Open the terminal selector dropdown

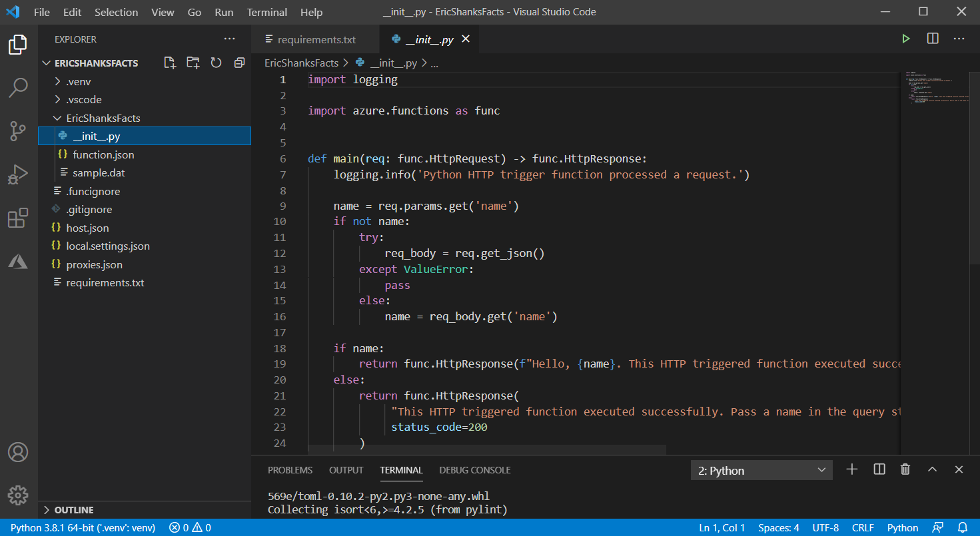pos(761,471)
